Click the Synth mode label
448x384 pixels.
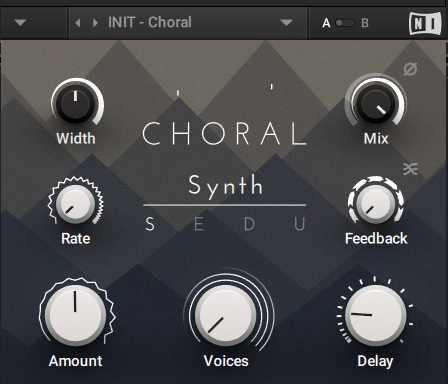tap(225, 187)
